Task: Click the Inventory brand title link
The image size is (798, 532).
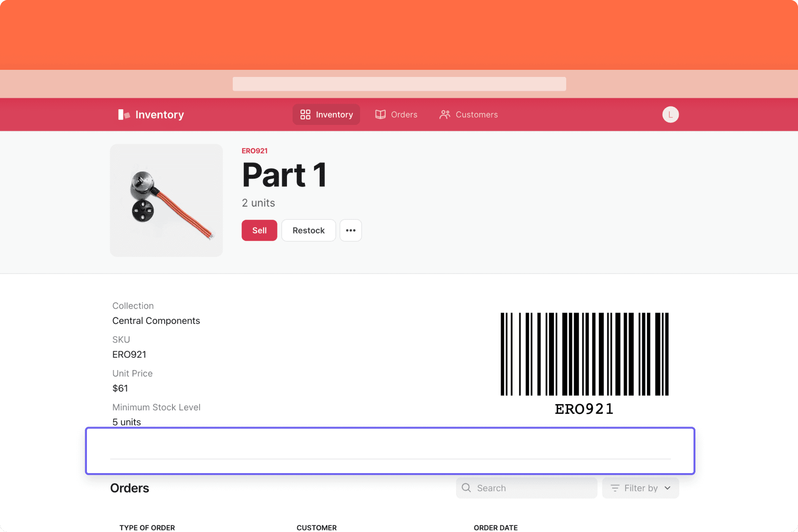Action: (160, 114)
